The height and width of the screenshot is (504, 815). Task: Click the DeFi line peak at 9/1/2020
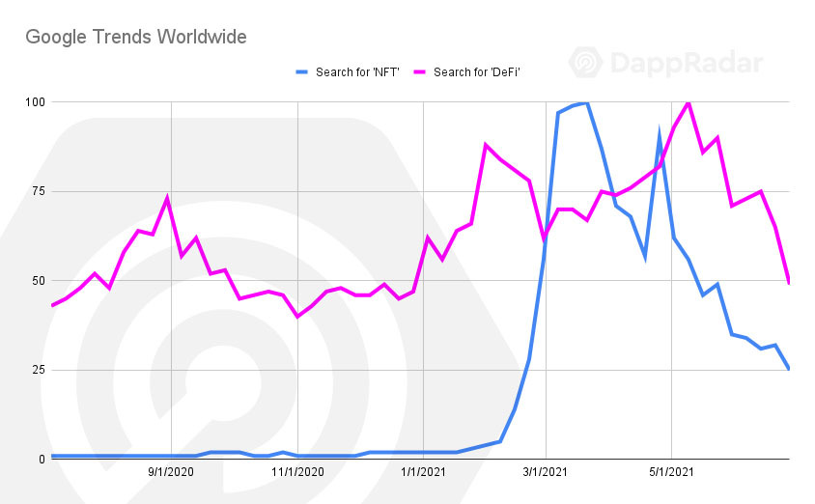point(167,197)
